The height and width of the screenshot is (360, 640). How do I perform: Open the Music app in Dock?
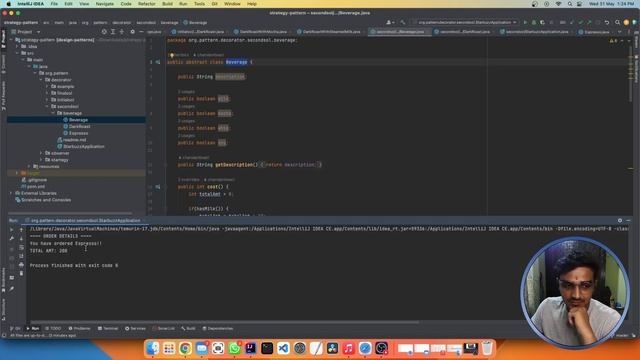349,348
